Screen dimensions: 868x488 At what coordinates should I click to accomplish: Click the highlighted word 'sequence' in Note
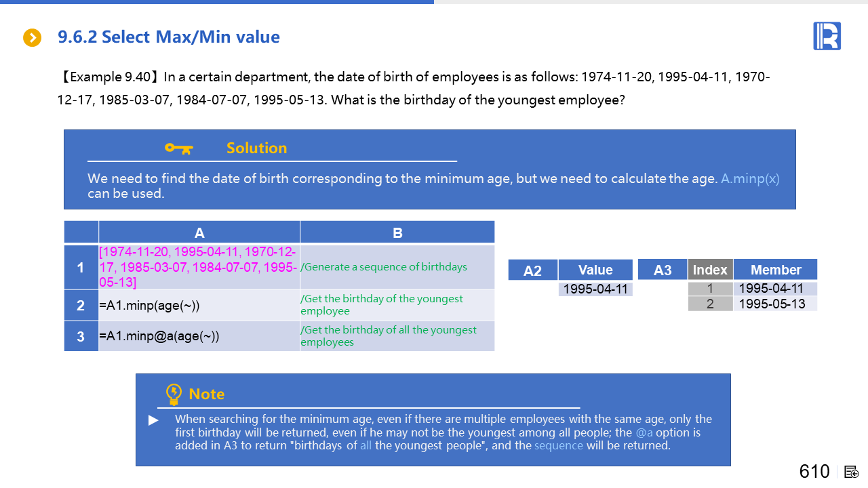[x=558, y=445]
